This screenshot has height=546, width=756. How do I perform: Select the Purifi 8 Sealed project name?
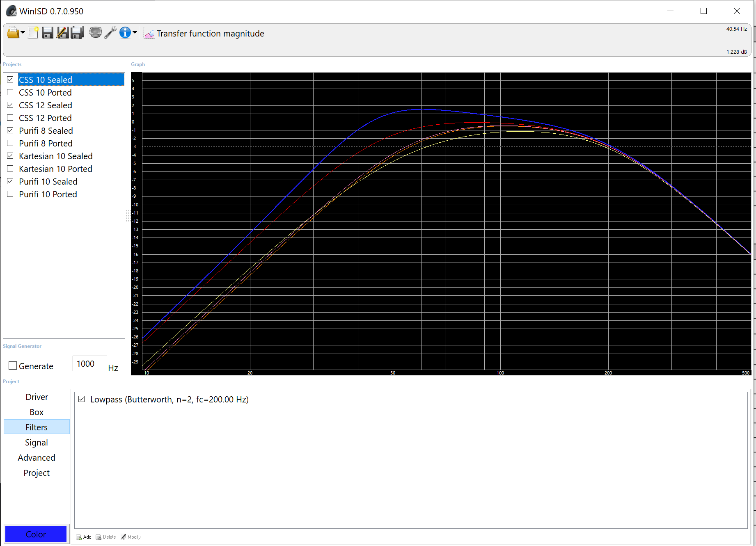coord(46,130)
